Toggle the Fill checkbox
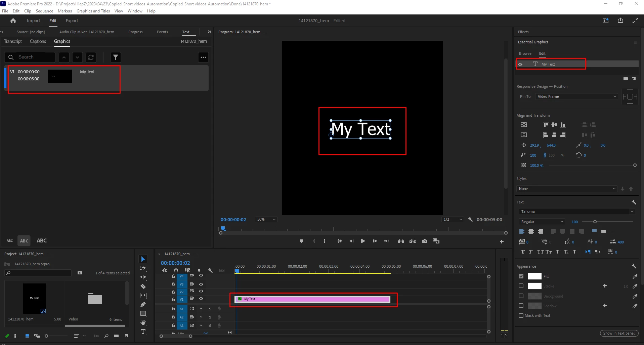 coord(521,276)
